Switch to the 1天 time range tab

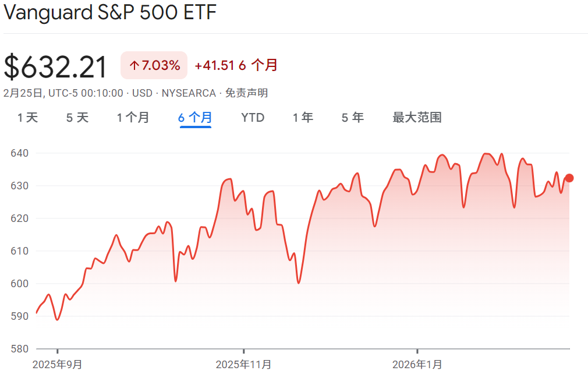pos(27,117)
